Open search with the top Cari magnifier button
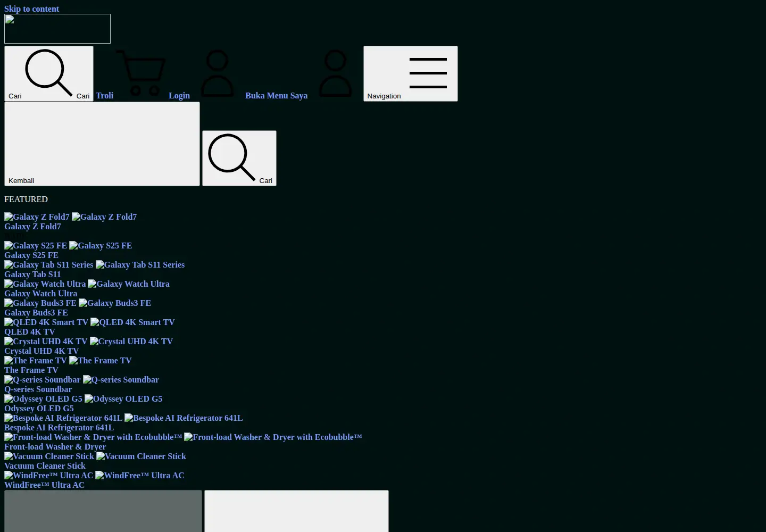Viewport: 766px width, 532px height. [49, 73]
